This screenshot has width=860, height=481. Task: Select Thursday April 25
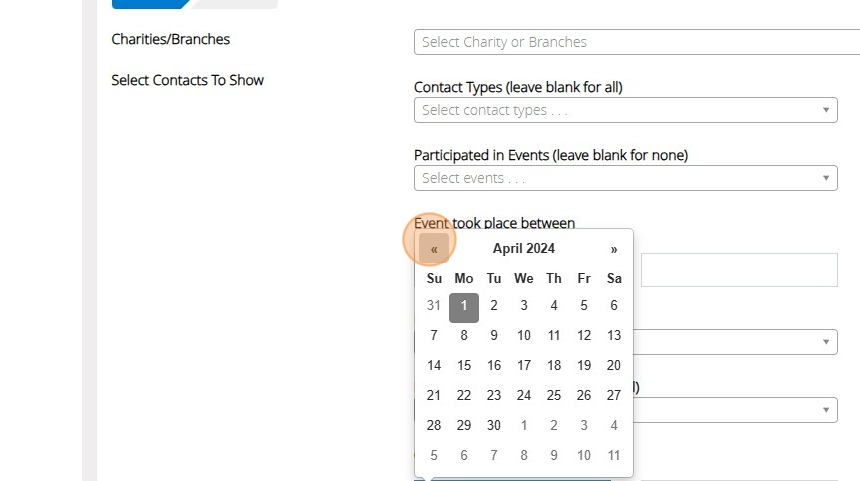click(554, 396)
